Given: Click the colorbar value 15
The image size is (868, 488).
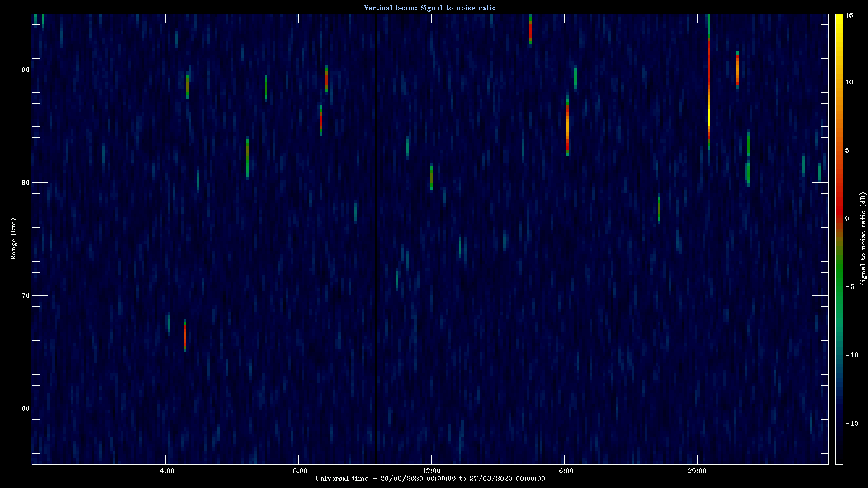Looking at the screenshot, I should click(849, 16).
